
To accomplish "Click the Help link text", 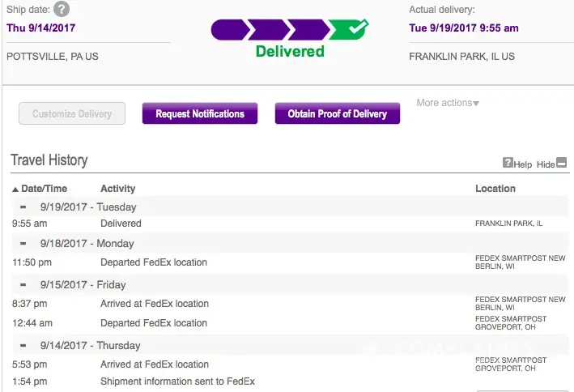I will coord(523,164).
